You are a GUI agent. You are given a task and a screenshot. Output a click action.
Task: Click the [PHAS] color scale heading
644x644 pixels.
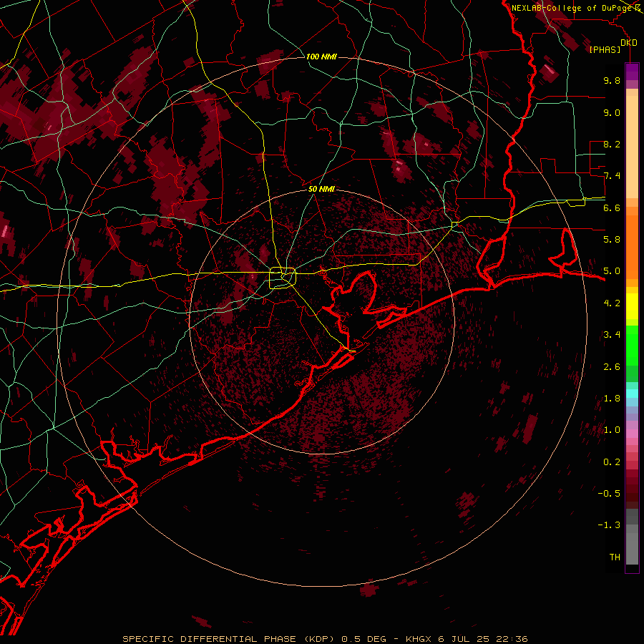pos(605,50)
